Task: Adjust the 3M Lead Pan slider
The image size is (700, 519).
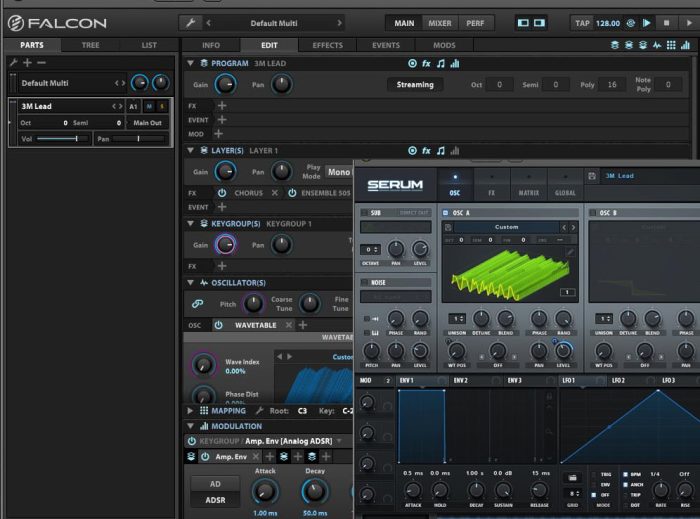Action: coord(138,139)
